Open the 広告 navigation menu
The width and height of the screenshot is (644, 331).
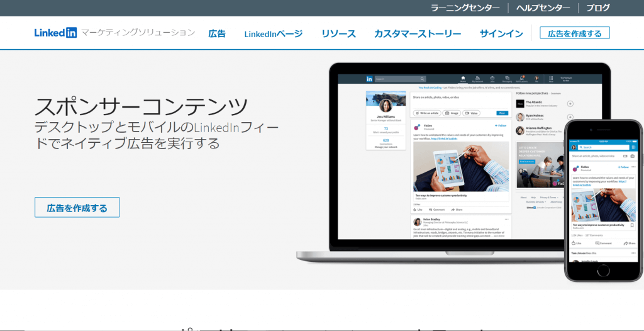(217, 34)
